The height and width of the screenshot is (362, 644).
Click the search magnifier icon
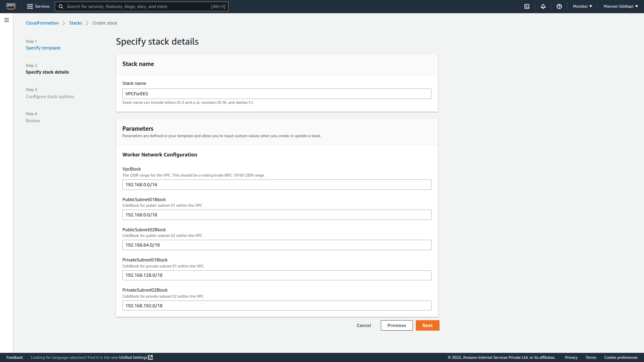[x=61, y=6]
